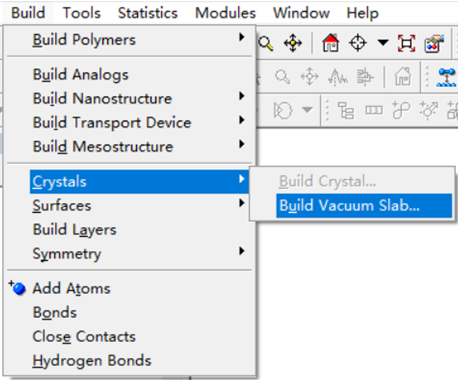Viewport: 458px width, 380px height.
Task: Open the Display Style icon
Action: click(x=434, y=43)
